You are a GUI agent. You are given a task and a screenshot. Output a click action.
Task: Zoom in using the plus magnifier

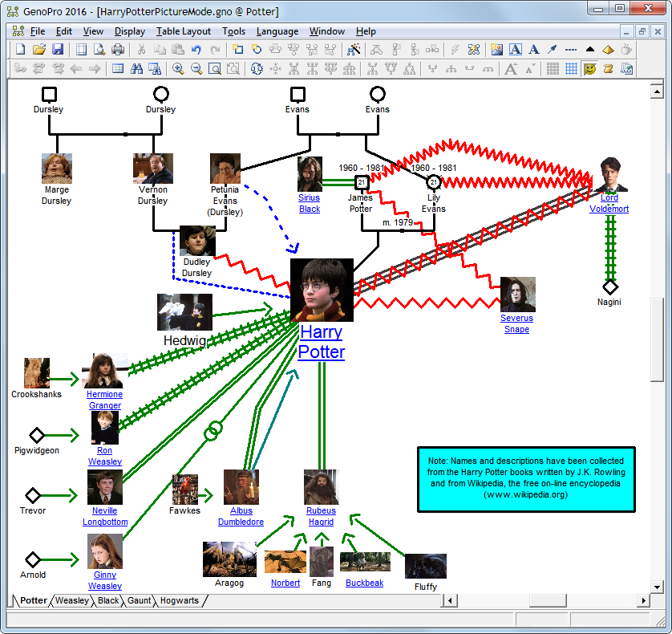178,69
